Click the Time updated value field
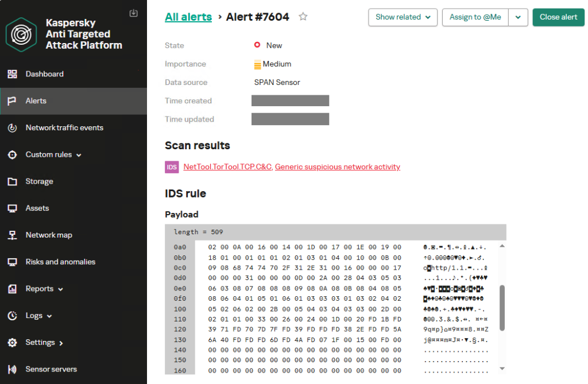The width and height of the screenshot is (588, 384). click(290, 119)
